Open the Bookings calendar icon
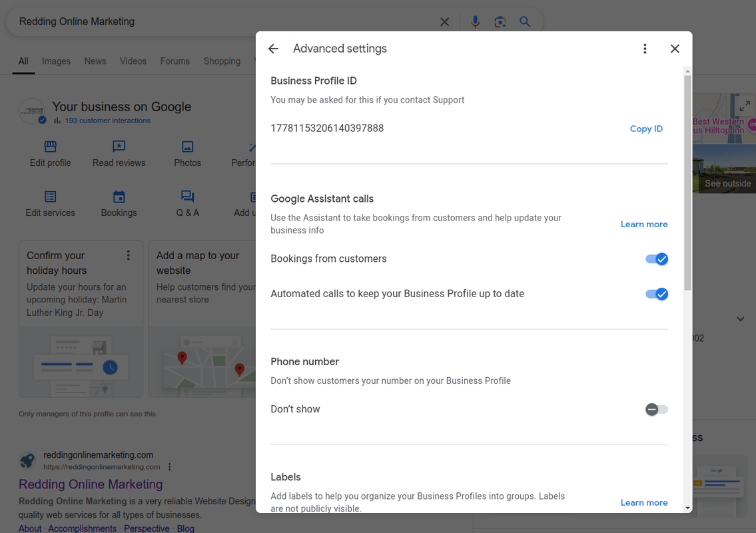Screen dimensions: 756x533 pyautogui.click(x=119, y=197)
